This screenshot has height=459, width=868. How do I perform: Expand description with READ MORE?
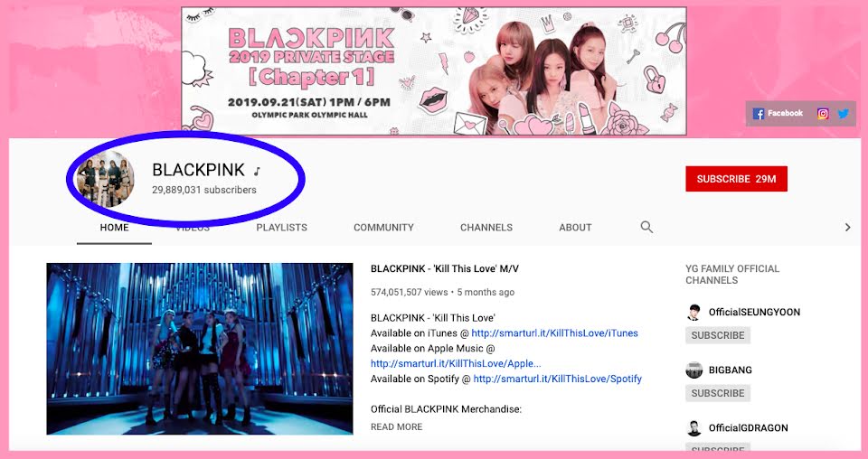(396, 427)
